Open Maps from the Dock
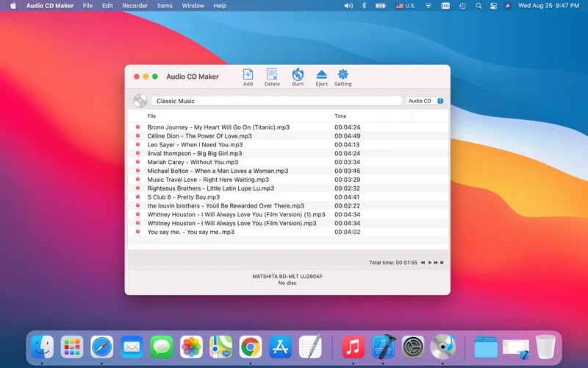Image resolution: width=588 pixels, height=368 pixels. coord(221,347)
